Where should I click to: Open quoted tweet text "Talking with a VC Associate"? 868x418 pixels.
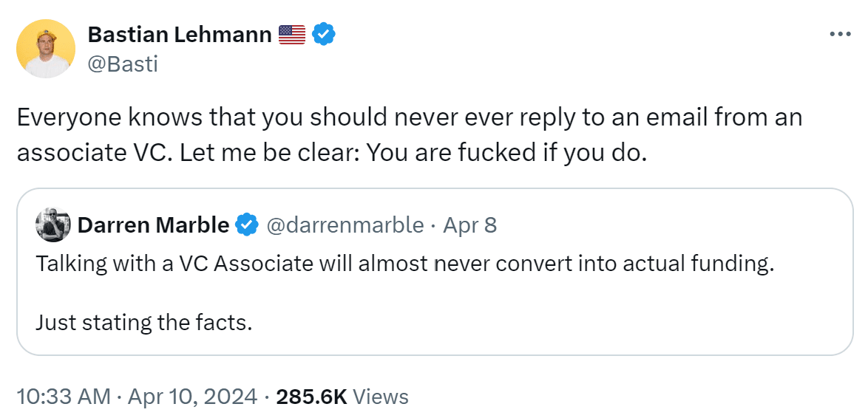coord(177,264)
